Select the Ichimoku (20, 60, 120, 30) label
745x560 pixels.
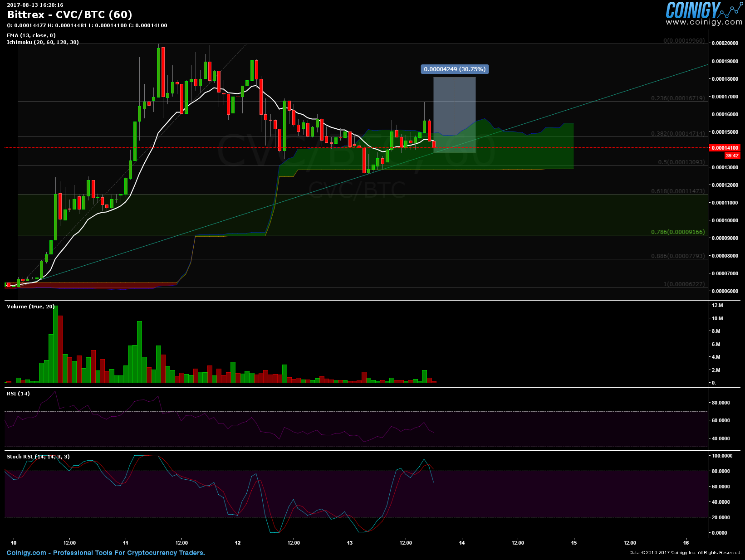43,42
